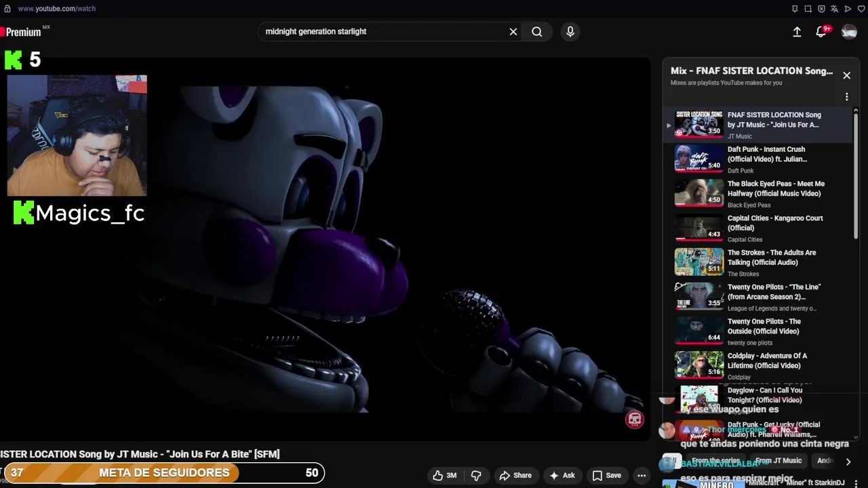Open the account profile avatar menu
Image resolution: width=868 pixels, height=488 pixels.
coord(849,32)
